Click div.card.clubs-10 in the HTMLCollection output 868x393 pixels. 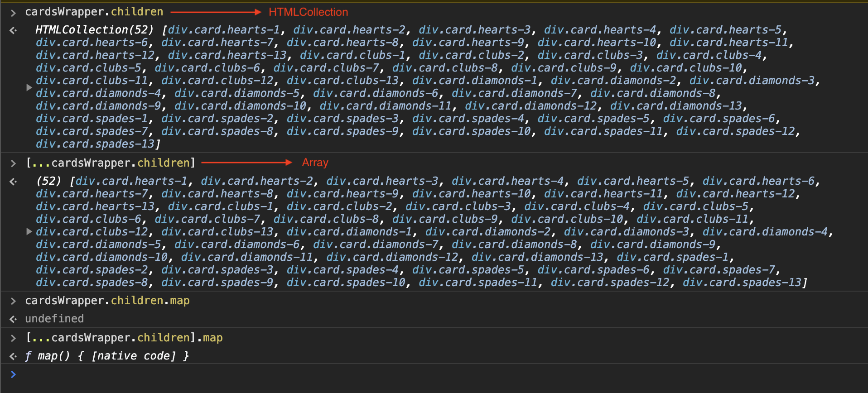(686, 68)
